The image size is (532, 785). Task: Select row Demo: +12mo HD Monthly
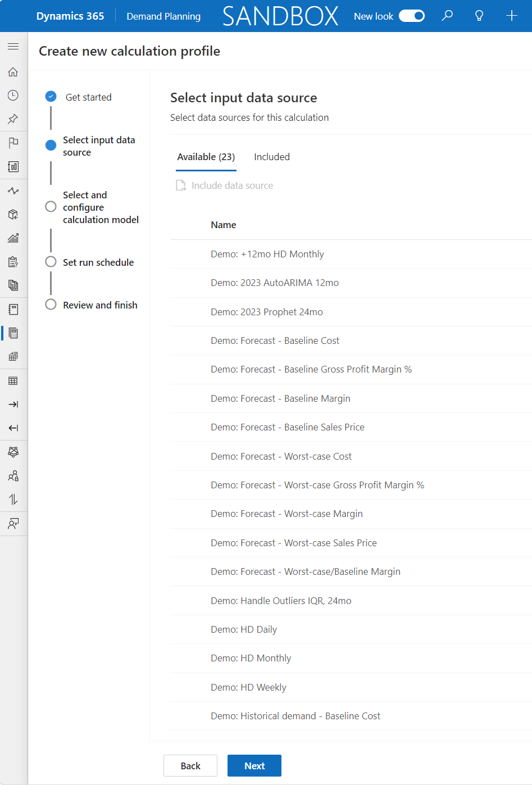pos(351,254)
